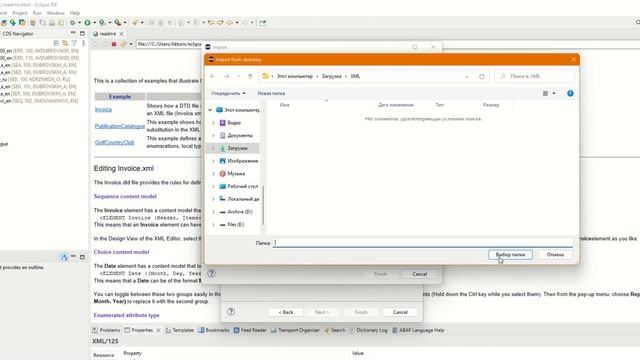Click the open perspective icon in toolbar
The height and width of the screenshot is (360, 640).
click(262, 23)
